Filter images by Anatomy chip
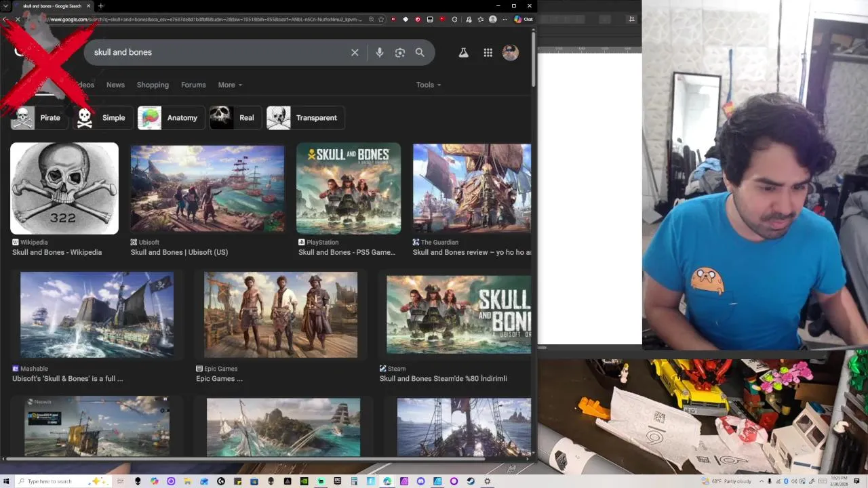The width and height of the screenshot is (868, 488). pyautogui.click(x=170, y=118)
